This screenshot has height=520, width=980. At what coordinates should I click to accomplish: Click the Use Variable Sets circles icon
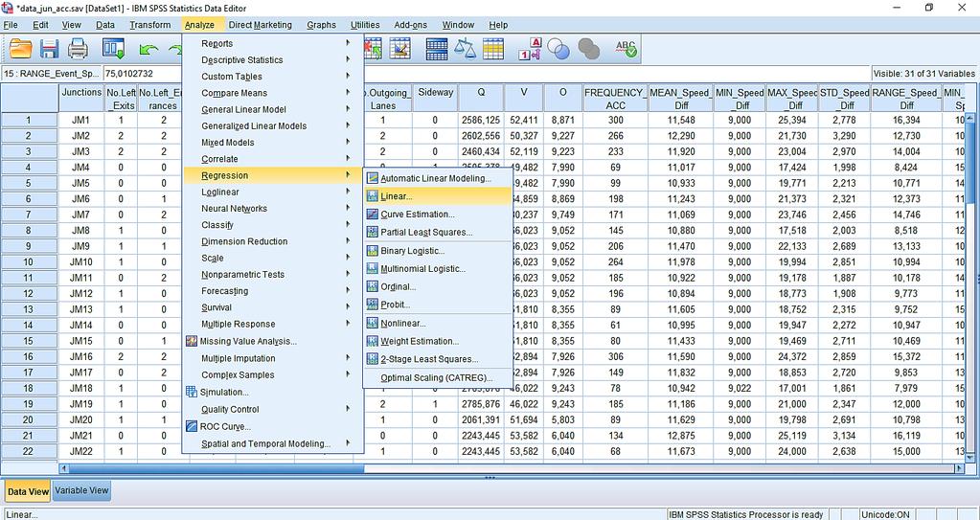(x=558, y=49)
